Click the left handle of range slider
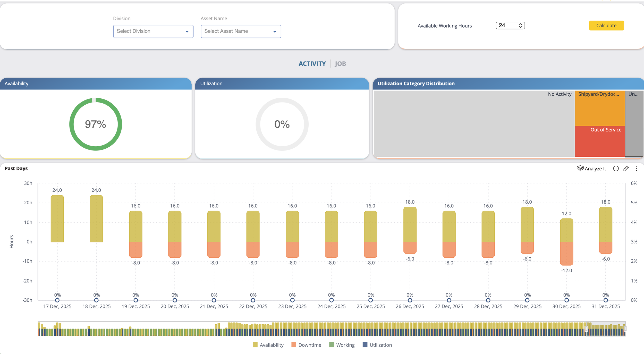 [586, 328]
